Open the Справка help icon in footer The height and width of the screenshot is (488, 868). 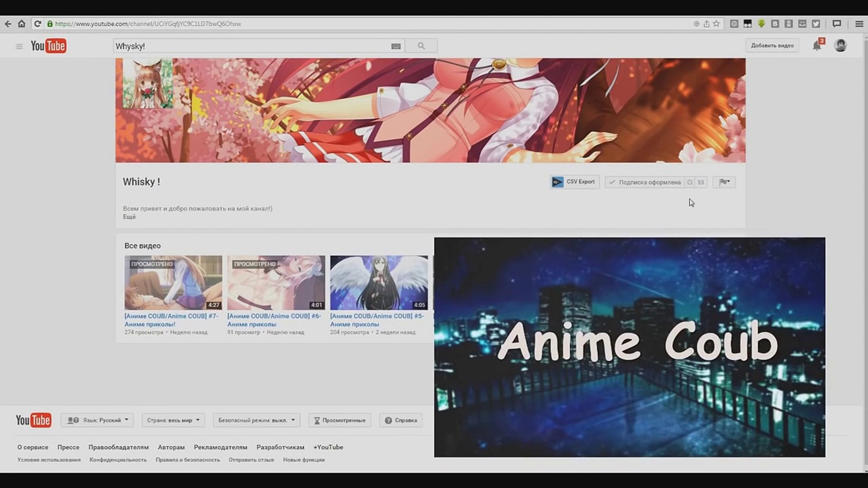point(389,420)
